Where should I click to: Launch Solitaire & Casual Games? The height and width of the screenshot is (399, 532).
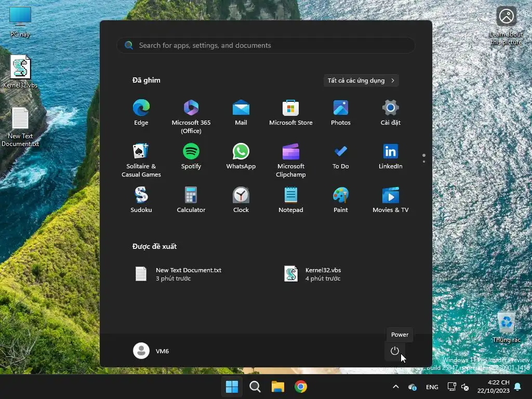tap(141, 160)
